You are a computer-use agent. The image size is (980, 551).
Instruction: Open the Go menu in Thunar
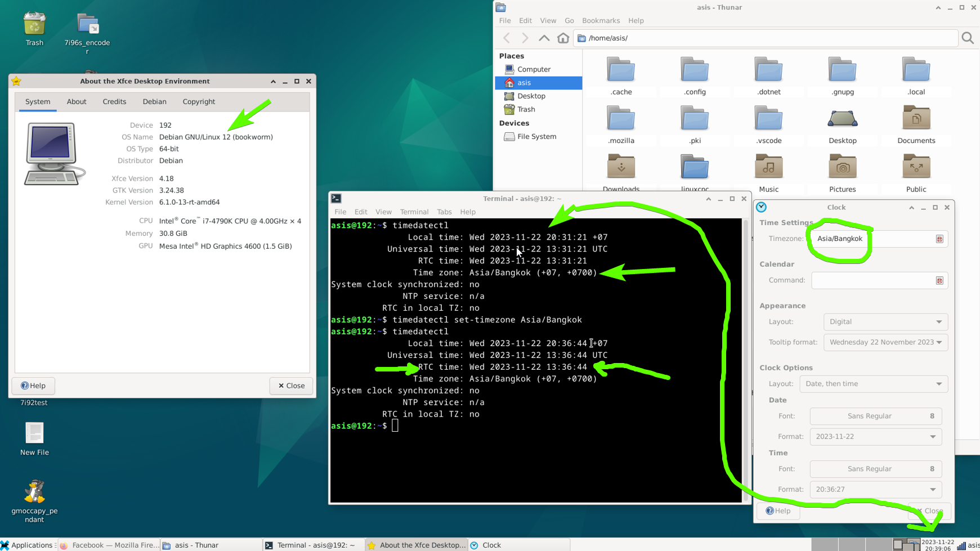click(569, 21)
